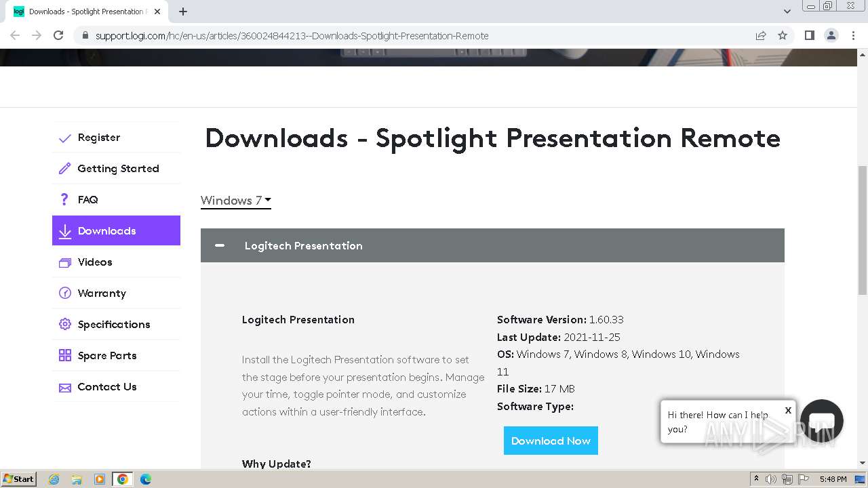Open a new browser tab
868x488 pixels.
[x=183, y=12]
